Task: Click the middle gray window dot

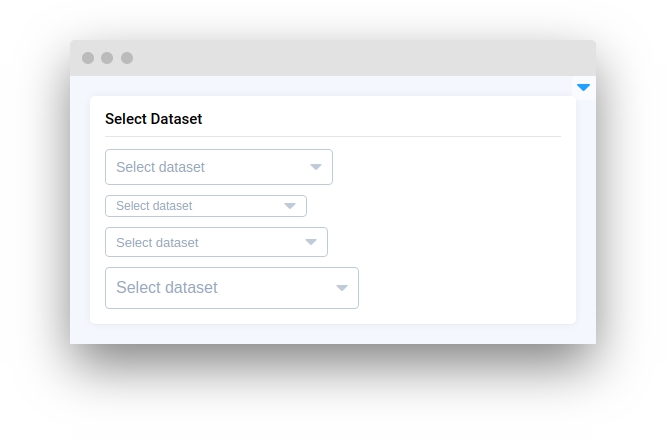Action: [107, 58]
